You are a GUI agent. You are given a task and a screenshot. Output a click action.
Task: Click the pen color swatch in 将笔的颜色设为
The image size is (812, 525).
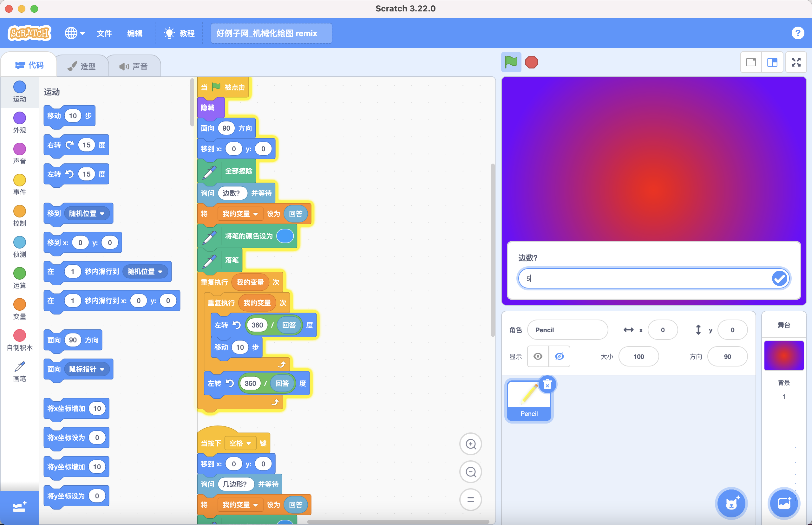pyautogui.click(x=285, y=236)
